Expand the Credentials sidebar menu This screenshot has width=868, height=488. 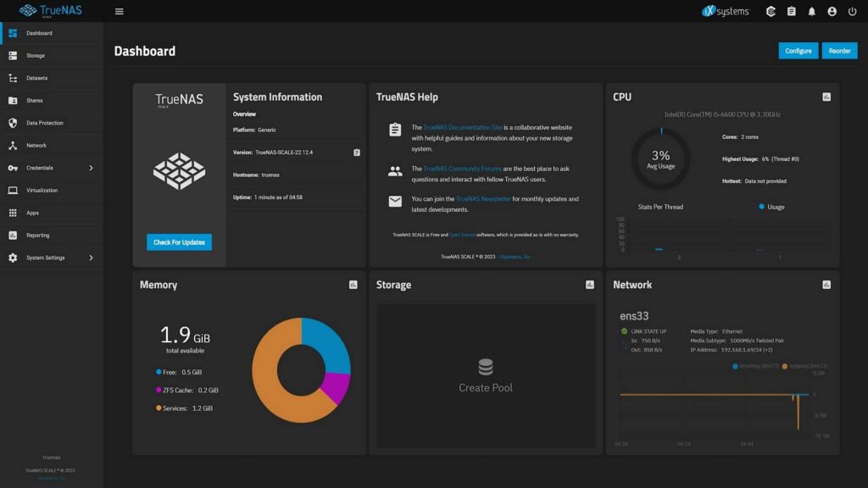[51, 168]
